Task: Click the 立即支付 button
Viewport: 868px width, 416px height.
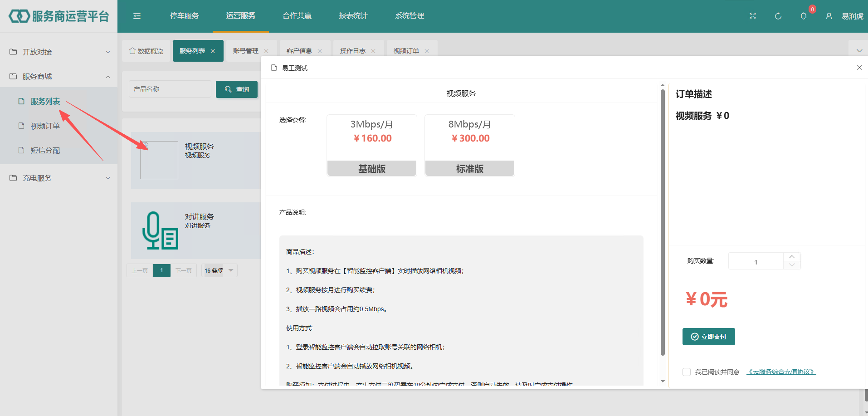Action: click(x=708, y=337)
